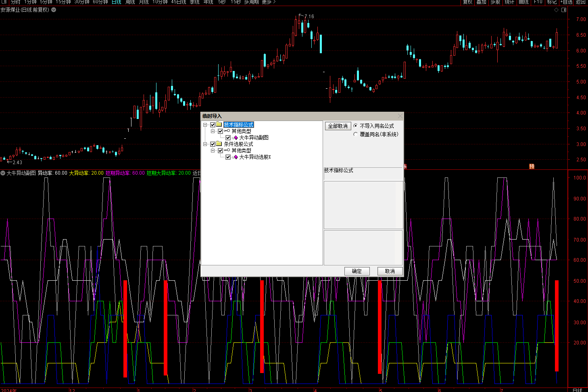
Task: Switch to the 周线 weekly period tab
Action: pyautogui.click(x=130, y=2)
